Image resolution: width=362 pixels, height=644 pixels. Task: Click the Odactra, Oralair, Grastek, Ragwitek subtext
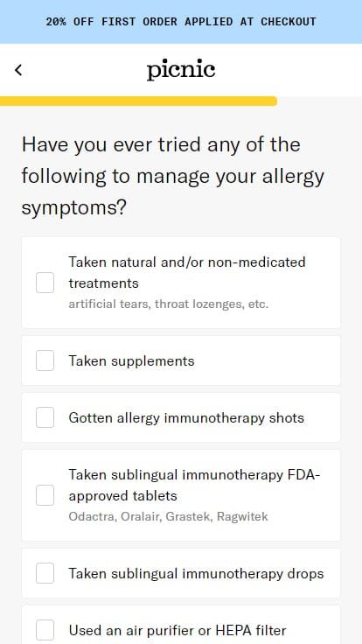point(168,516)
